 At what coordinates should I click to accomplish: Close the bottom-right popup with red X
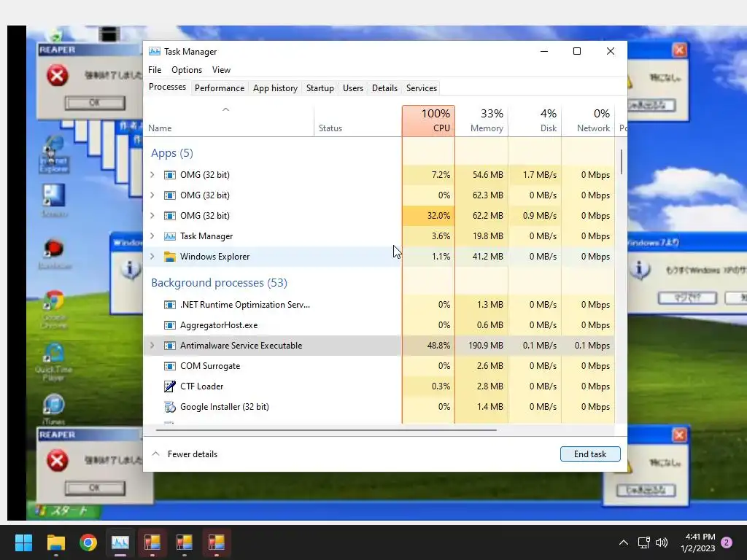point(679,435)
